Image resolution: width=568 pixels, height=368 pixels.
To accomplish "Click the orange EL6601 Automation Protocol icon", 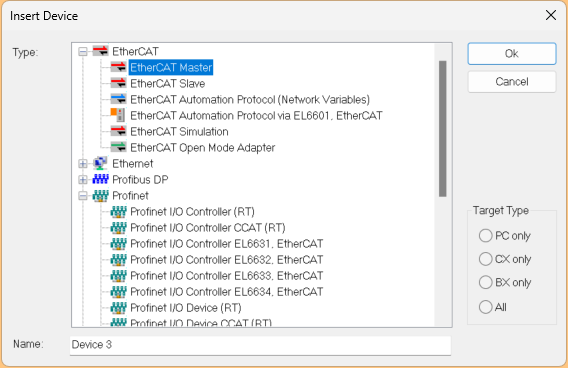I will click(x=118, y=115).
